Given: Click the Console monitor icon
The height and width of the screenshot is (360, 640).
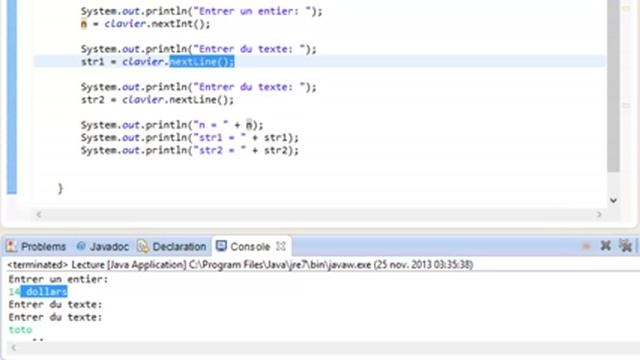Looking at the screenshot, I should click(221, 246).
